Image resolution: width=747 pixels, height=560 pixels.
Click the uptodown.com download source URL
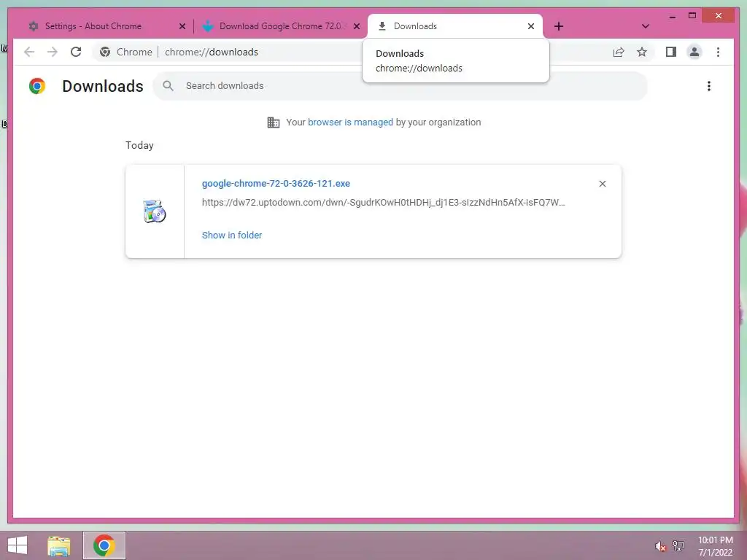tap(384, 203)
